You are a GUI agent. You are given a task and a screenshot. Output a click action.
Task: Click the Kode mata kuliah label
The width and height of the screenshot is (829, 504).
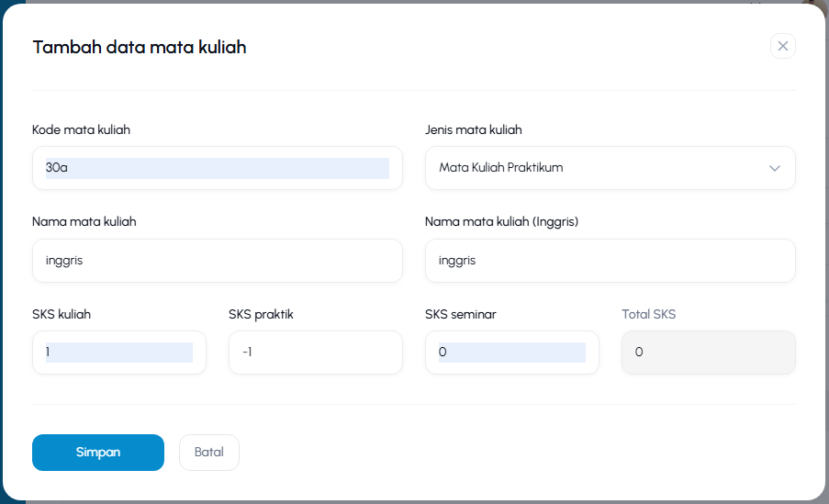[x=81, y=129]
